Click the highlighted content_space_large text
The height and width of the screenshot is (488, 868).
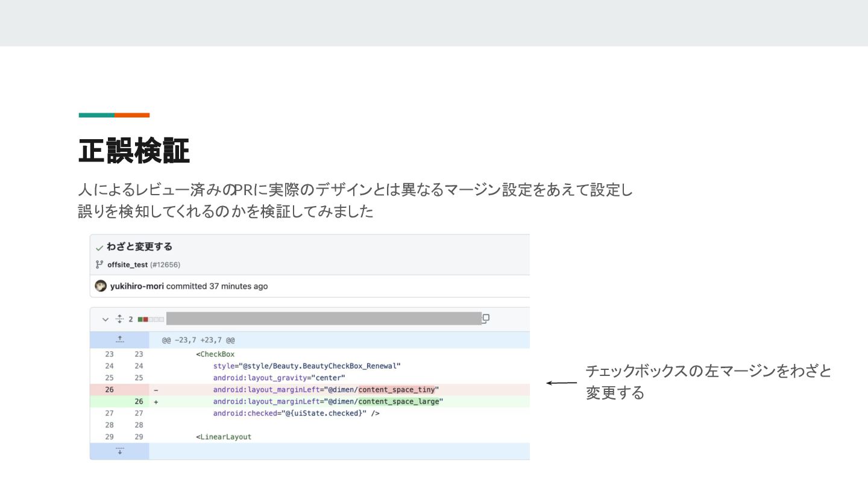pos(400,401)
